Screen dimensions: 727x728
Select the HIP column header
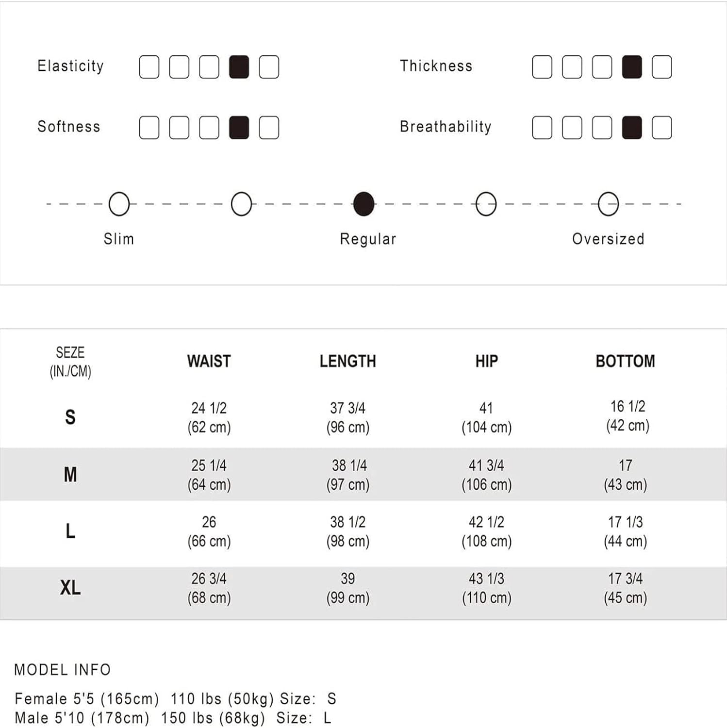click(x=487, y=361)
